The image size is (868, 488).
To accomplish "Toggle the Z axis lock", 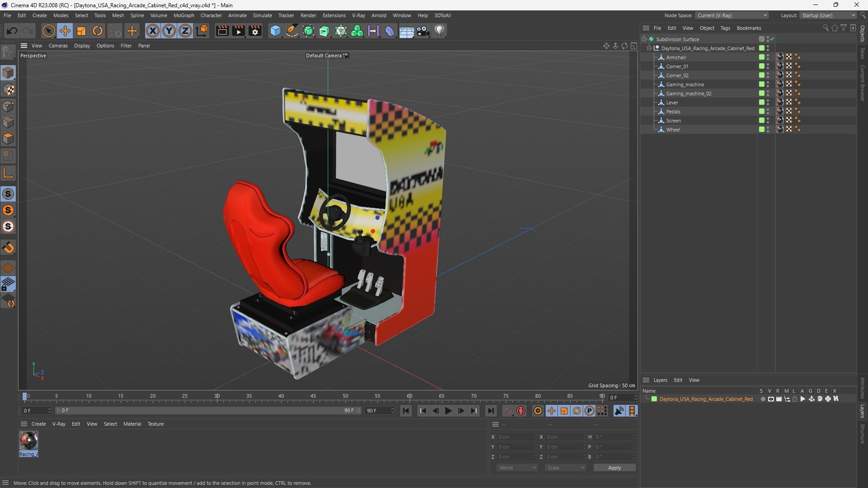I will point(185,31).
